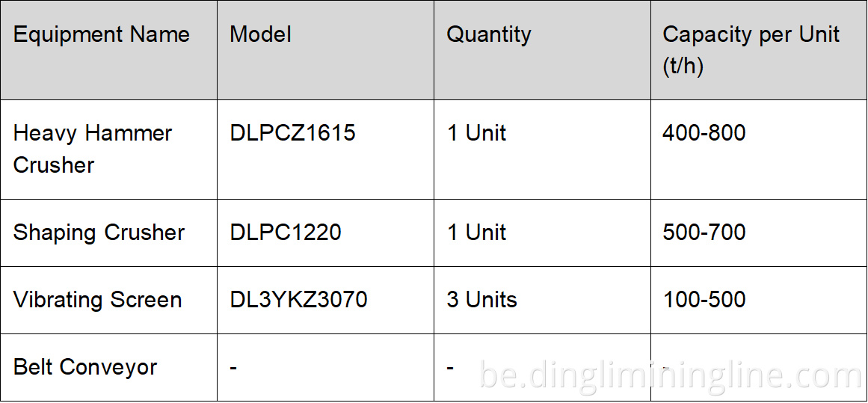Click the Belt Conveyor quantity dash cell
The height and width of the screenshot is (403, 868).
point(450,367)
